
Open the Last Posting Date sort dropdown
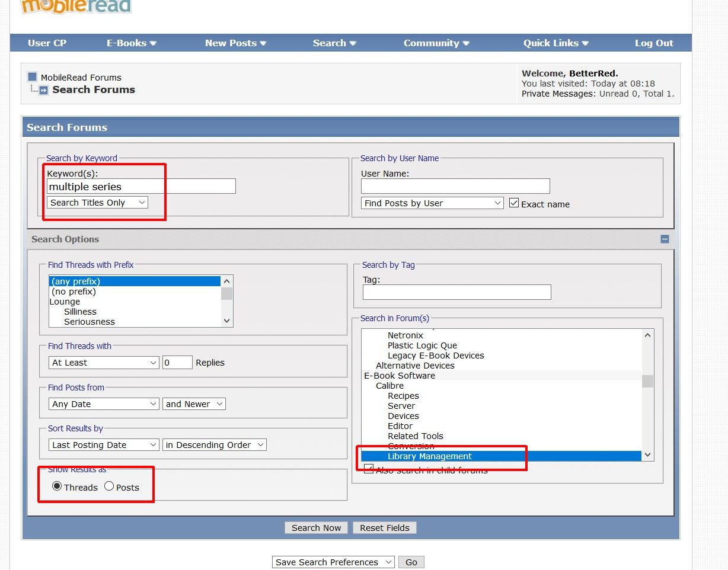pyautogui.click(x=104, y=445)
